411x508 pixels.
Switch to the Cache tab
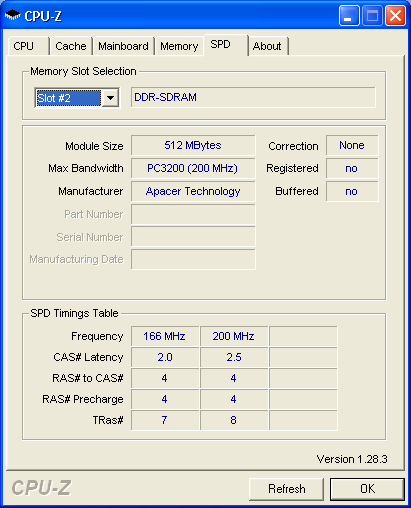[x=71, y=46]
